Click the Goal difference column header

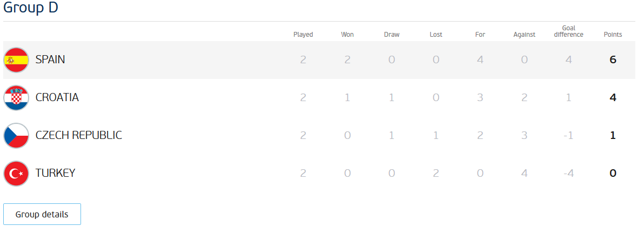568,31
